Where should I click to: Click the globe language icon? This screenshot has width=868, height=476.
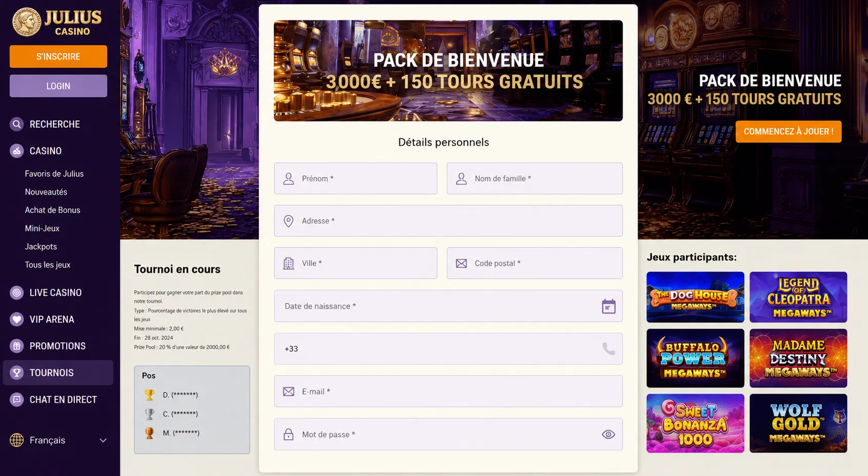[x=17, y=440]
